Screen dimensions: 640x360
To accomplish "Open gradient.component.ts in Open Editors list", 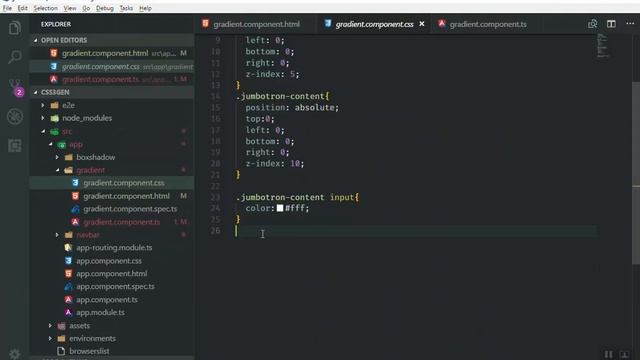I will click(x=112, y=80).
